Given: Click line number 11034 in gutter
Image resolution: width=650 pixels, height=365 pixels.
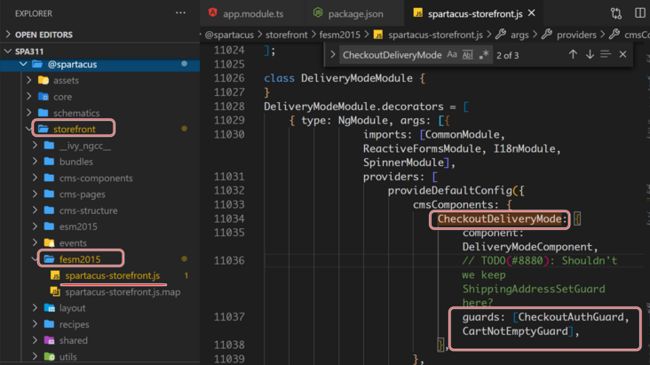Looking at the screenshot, I should coord(229,219).
